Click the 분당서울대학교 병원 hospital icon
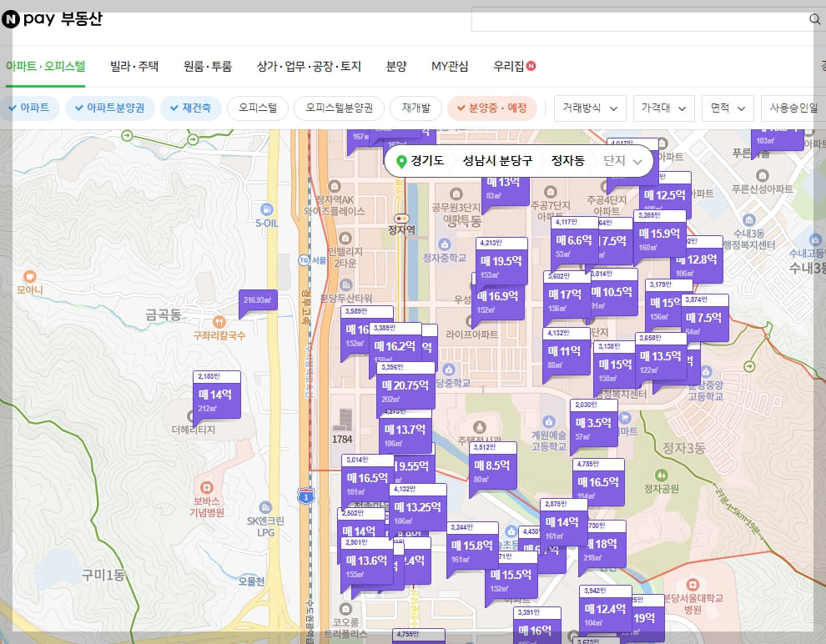 coord(693,585)
